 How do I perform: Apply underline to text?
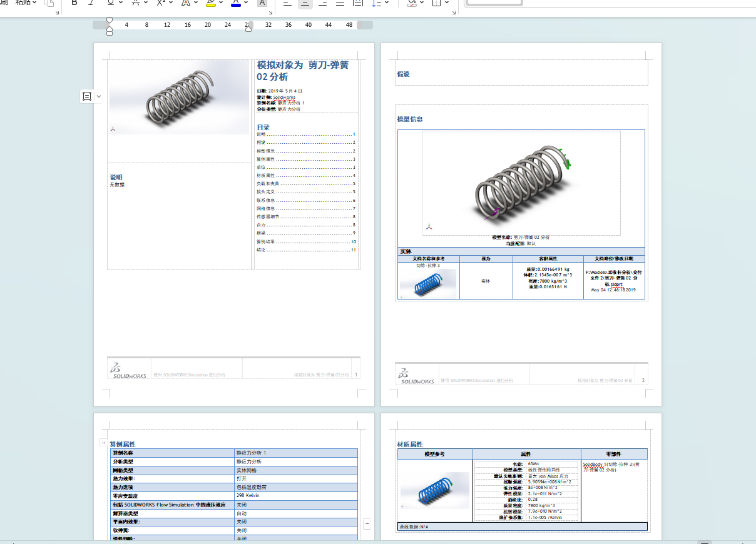pyautogui.click(x=111, y=3)
